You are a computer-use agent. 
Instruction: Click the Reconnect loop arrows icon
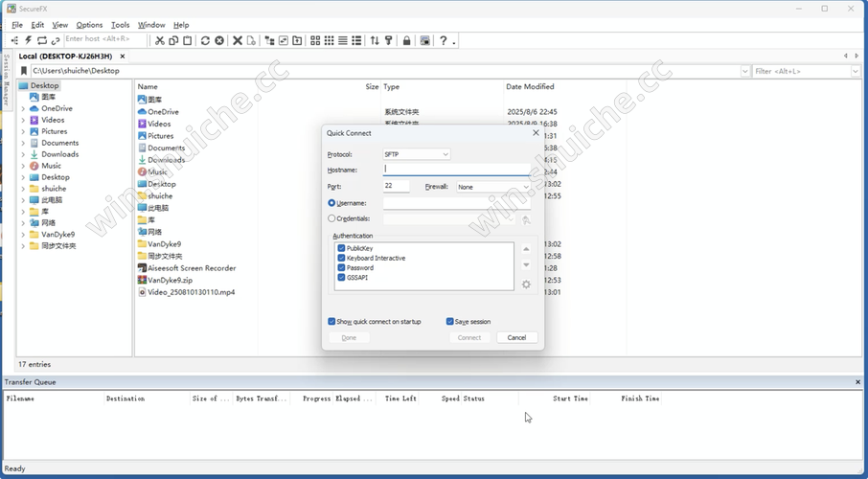click(42, 40)
